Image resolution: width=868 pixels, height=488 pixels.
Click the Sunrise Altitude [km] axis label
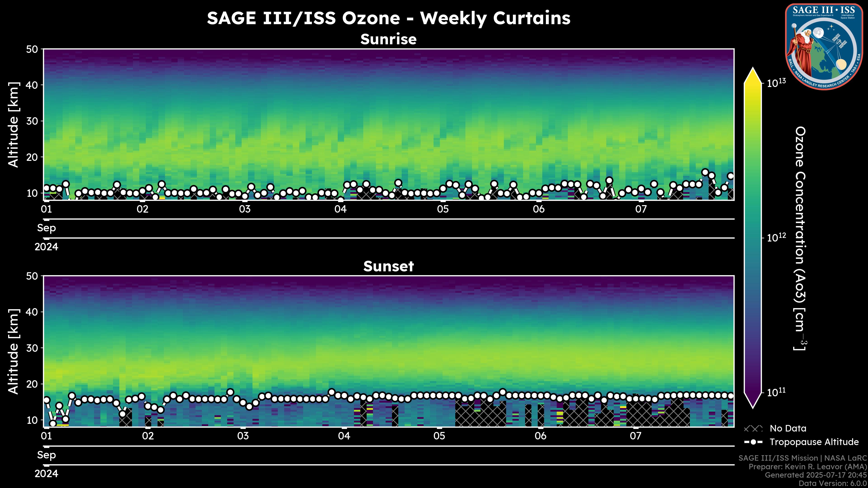[x=14, y=125]
